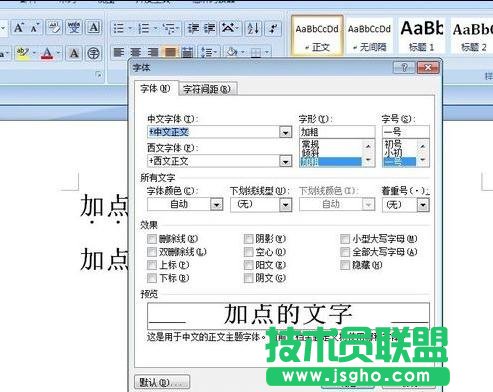Apply text highlight color
This screenshot has width=493, height=392.
click(x=23, y=53)
